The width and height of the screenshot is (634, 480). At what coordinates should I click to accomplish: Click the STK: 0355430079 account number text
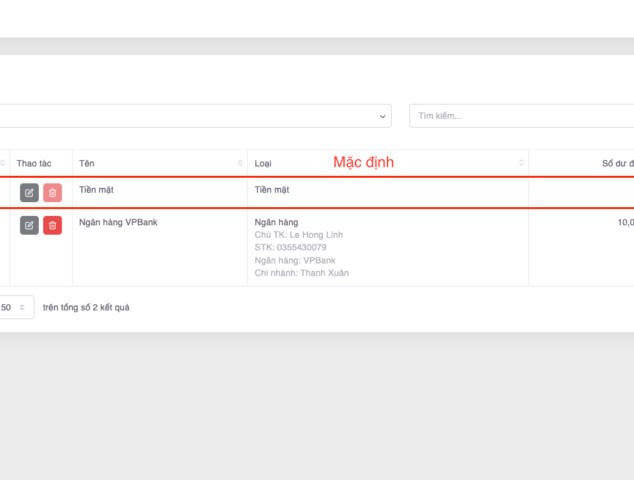(291, 247)
